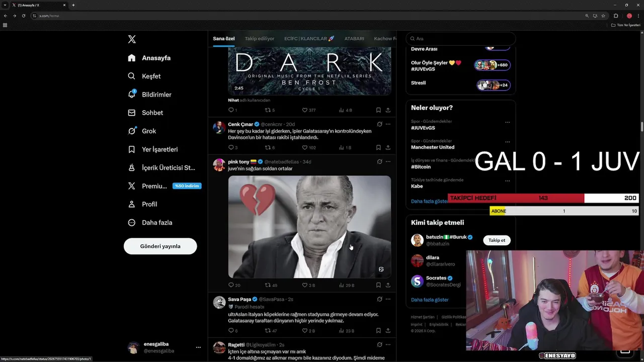Open Bildirimler notifications
This screenshot has height=362, width=644.
[x=149, y=95]
